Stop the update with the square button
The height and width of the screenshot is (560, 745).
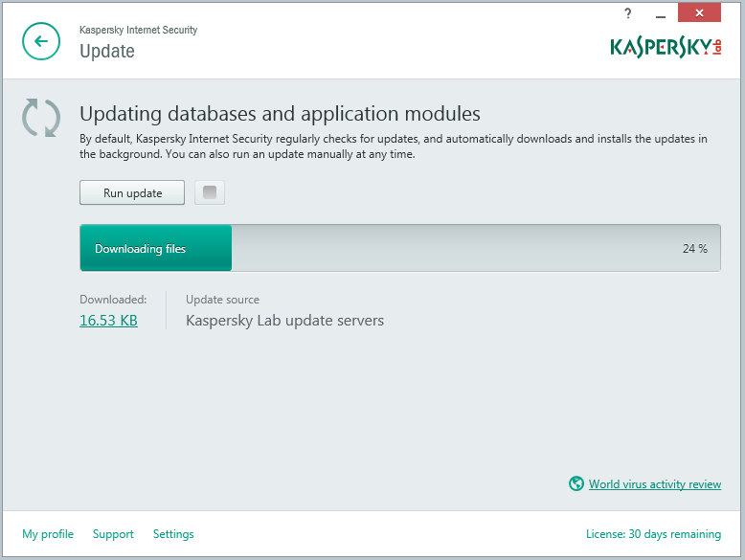(210, 192)
